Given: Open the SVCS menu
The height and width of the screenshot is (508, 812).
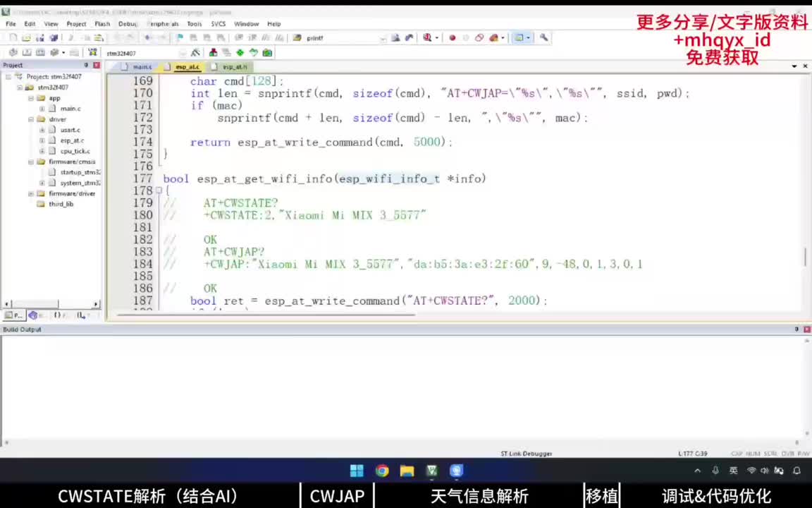Looking at the screenshot, I should coord(218,24).
